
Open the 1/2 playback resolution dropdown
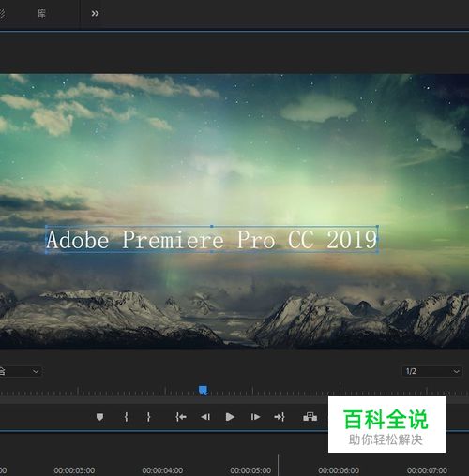(431, 371)
